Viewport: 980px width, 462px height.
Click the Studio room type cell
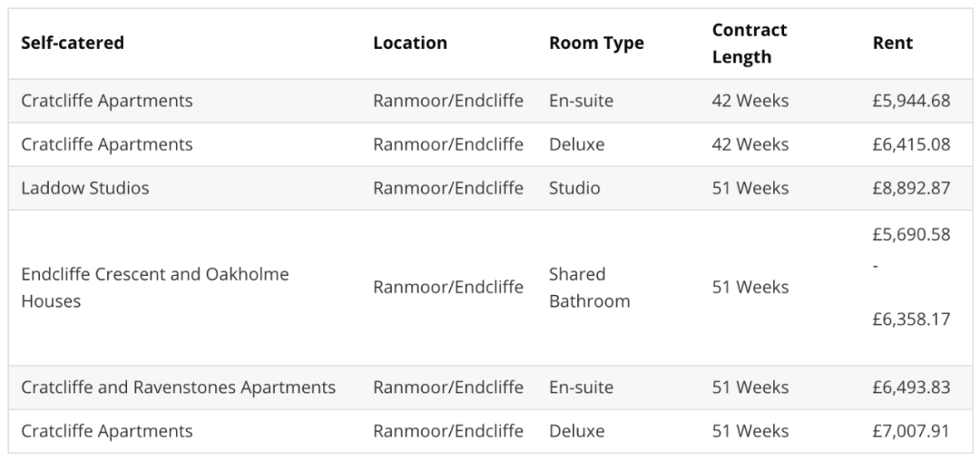[x=574, y=188]
